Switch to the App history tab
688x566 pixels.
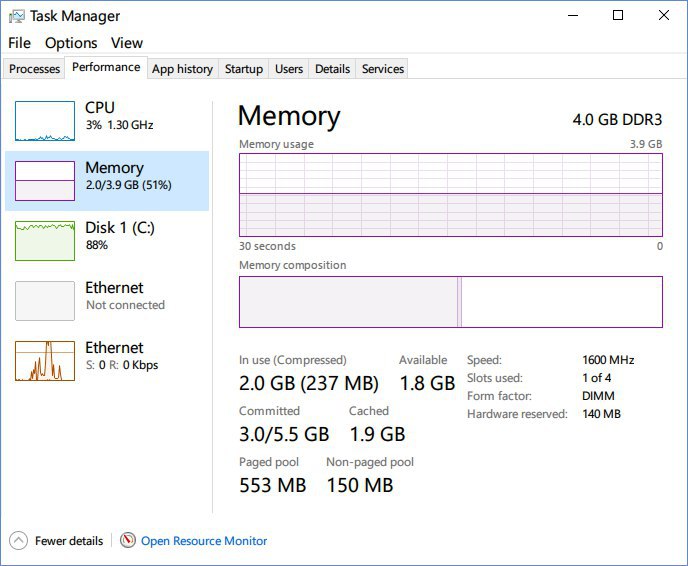pos(182,69)
